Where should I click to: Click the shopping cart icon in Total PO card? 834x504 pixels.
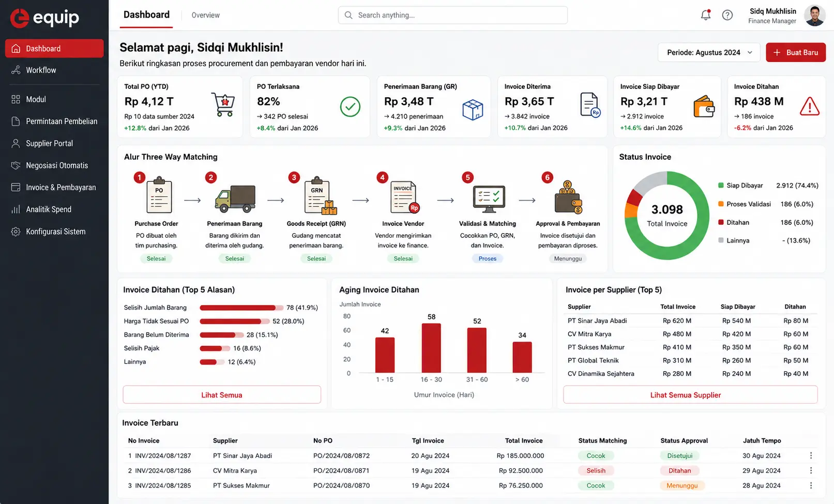pos(223,104)
